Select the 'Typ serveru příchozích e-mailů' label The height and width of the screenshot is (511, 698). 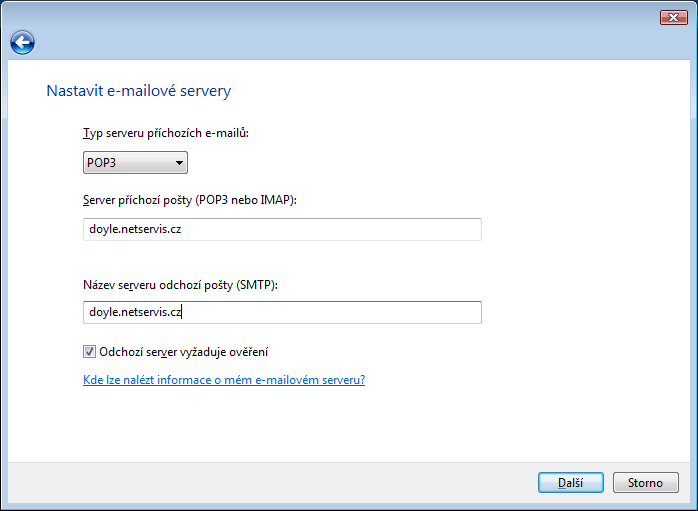tap(166, 133)
